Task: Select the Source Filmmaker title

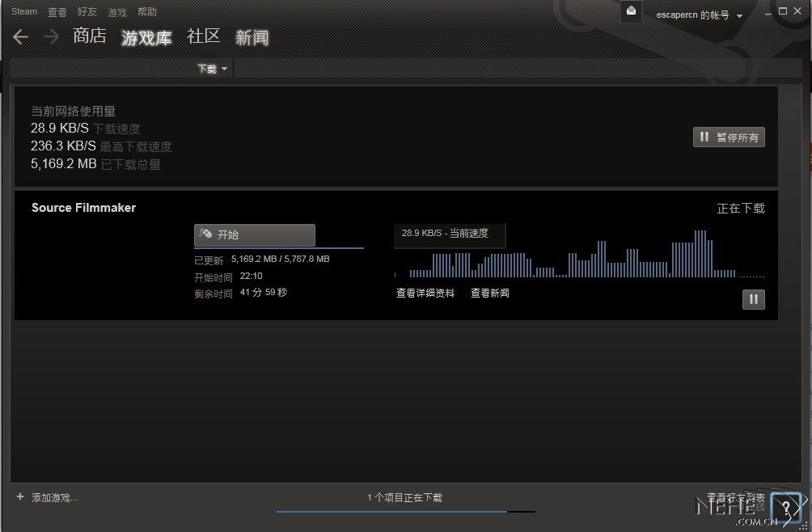Action: [x=83, y=208]
